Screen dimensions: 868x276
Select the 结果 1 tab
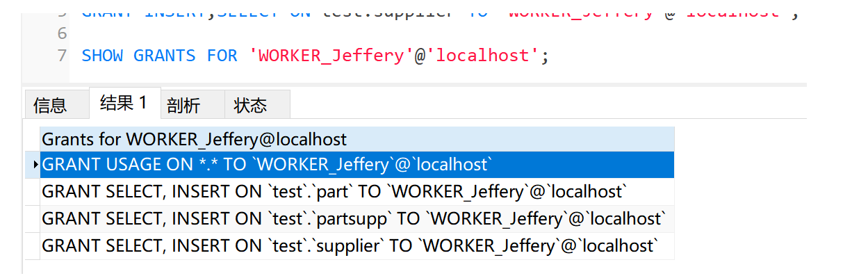(124, 104)
